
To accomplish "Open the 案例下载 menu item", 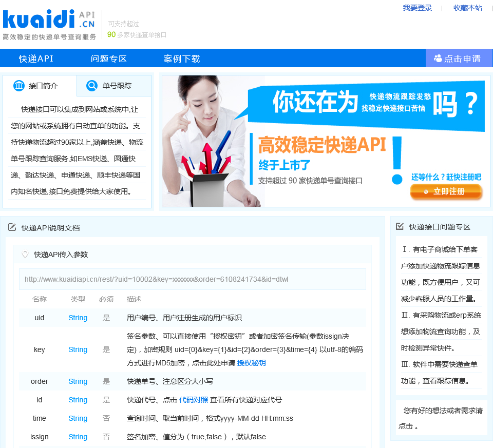I will click(181, 59).
